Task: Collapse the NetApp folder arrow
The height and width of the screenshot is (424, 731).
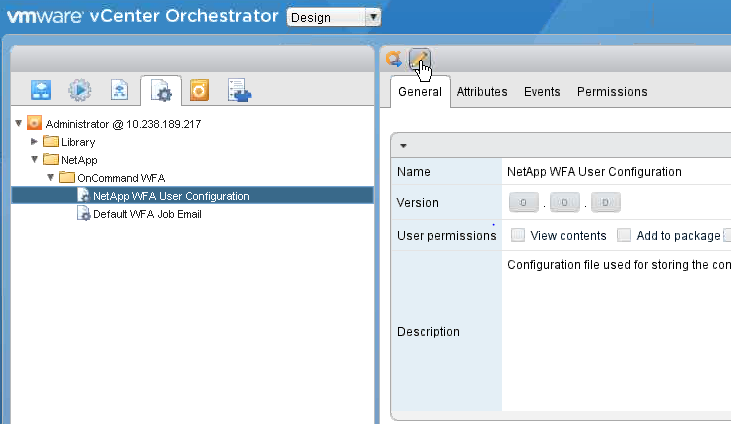Action: pyautogui.click(x=34, y=160)
